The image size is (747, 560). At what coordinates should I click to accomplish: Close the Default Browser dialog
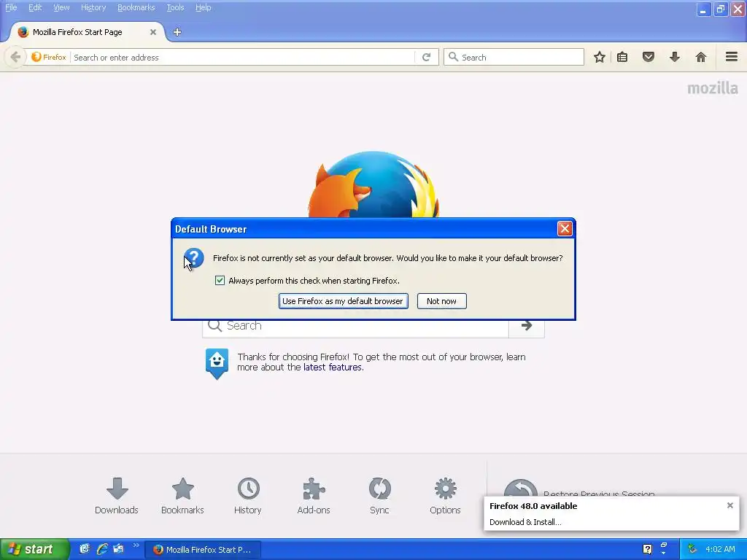[565, 228]
